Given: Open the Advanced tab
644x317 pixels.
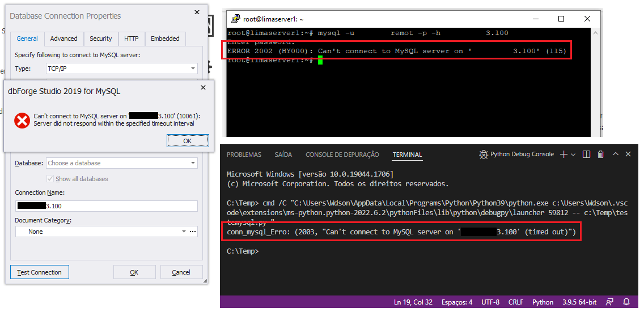Looking at the screenshot, I should click(63, 38).
